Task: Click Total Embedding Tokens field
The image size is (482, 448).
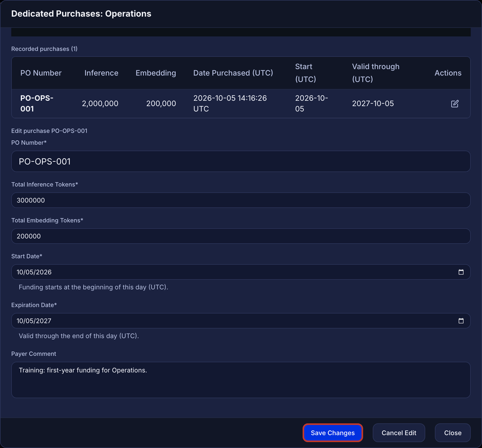Action: click(x=240, y=236)
